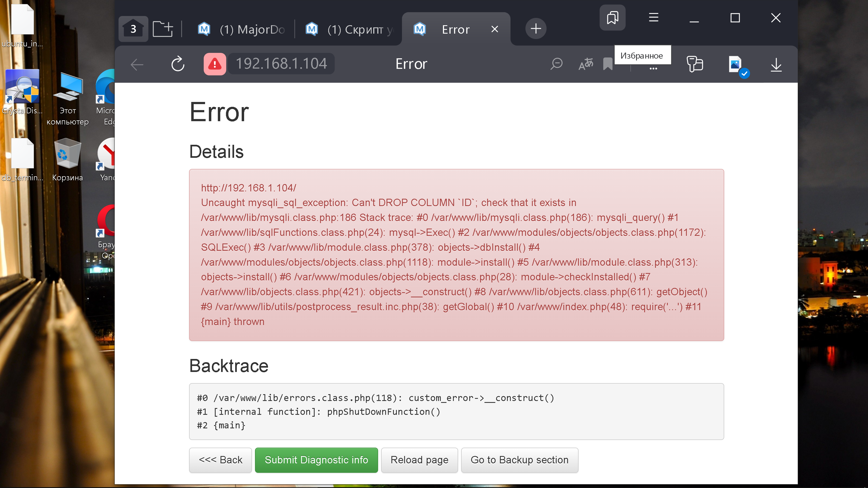Open the new tab group icon
Image resolution: width=868 pixels, height=488 pixels.
click(x=163, y=29)
